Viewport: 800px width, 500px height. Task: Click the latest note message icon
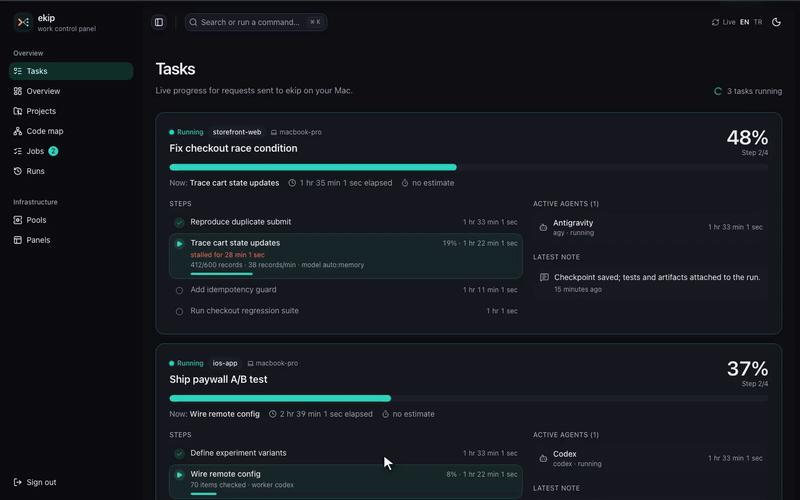pyautogui.click(x=544, y=278)
